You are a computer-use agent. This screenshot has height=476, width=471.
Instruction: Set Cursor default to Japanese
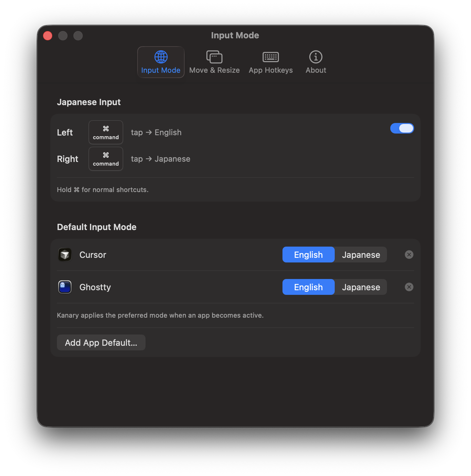click(361, 255)
